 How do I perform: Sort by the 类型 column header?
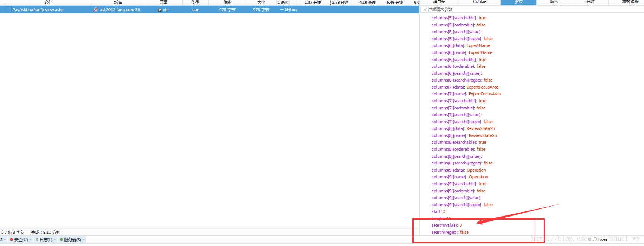click(x=195, y=2)
